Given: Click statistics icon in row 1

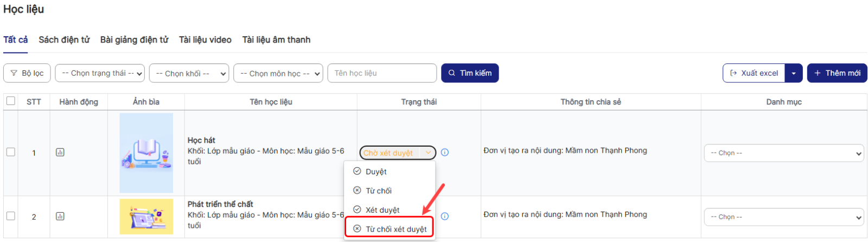Looking at the screenshot, I should click(60, 153).
